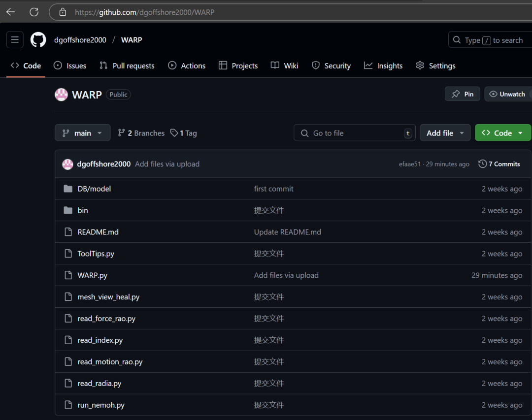The width and height of the screenshot is (532, 420).
Task: Pin the WARP repository
Action: click(x=463, y=94)
